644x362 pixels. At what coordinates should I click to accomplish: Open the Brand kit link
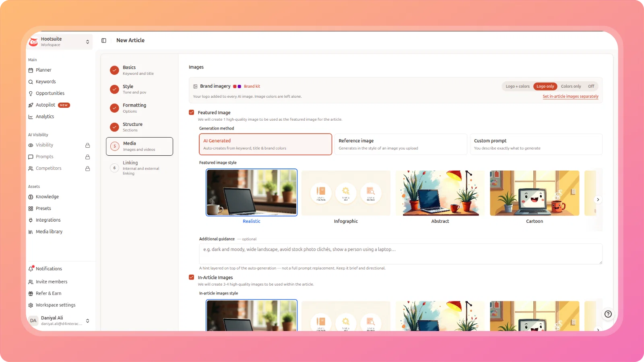(x=252, y=86)
